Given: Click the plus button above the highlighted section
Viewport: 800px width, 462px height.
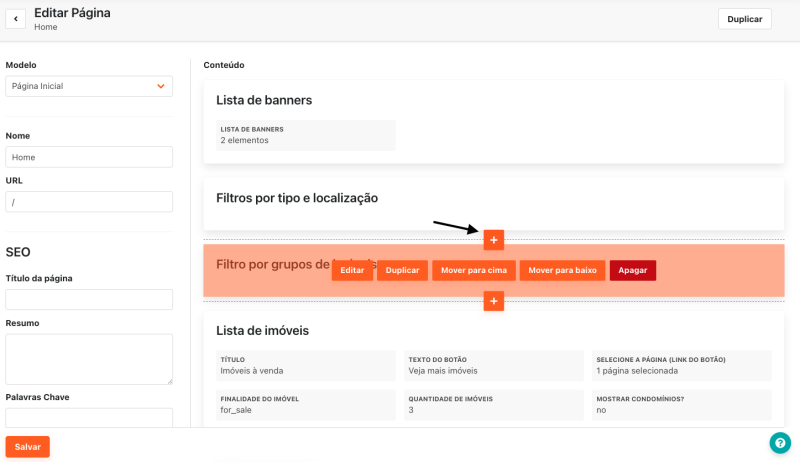Looking at the screenshot, I should [x=493, y=240].
